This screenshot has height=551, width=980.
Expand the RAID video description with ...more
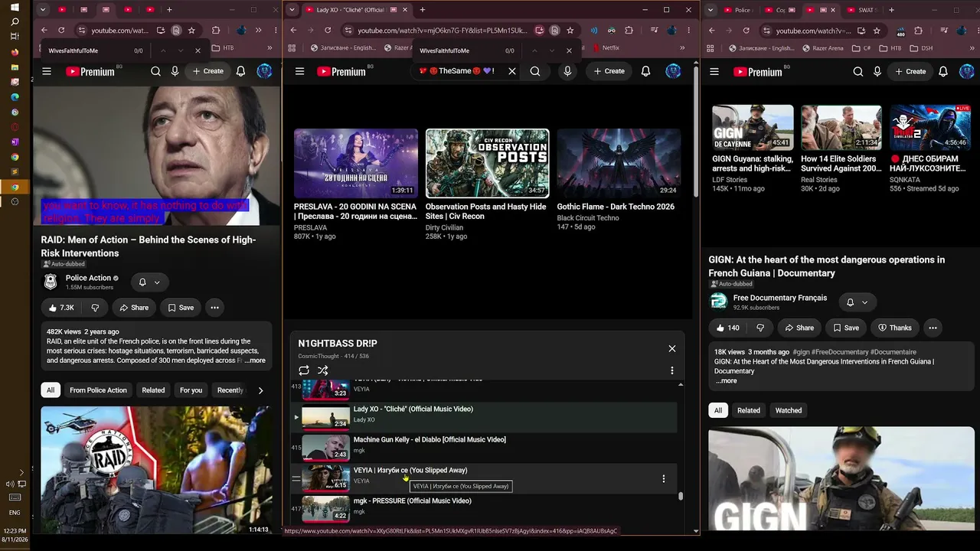(x=255, y=360)
